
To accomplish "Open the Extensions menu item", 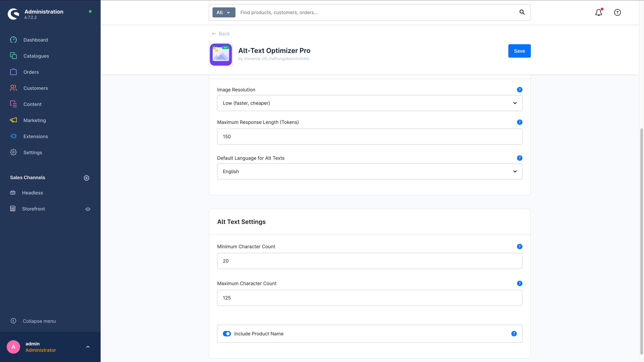I will tap(36, 136).
